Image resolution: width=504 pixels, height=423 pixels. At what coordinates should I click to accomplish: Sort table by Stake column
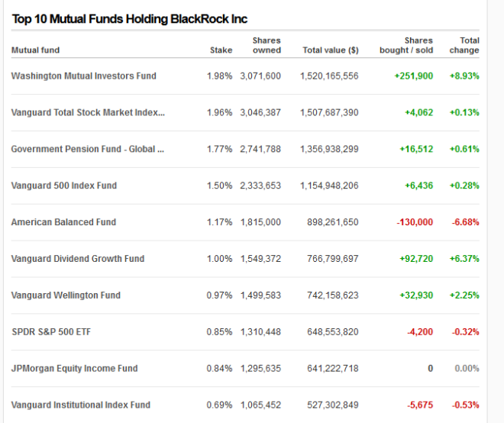click(x=221, y=50)
